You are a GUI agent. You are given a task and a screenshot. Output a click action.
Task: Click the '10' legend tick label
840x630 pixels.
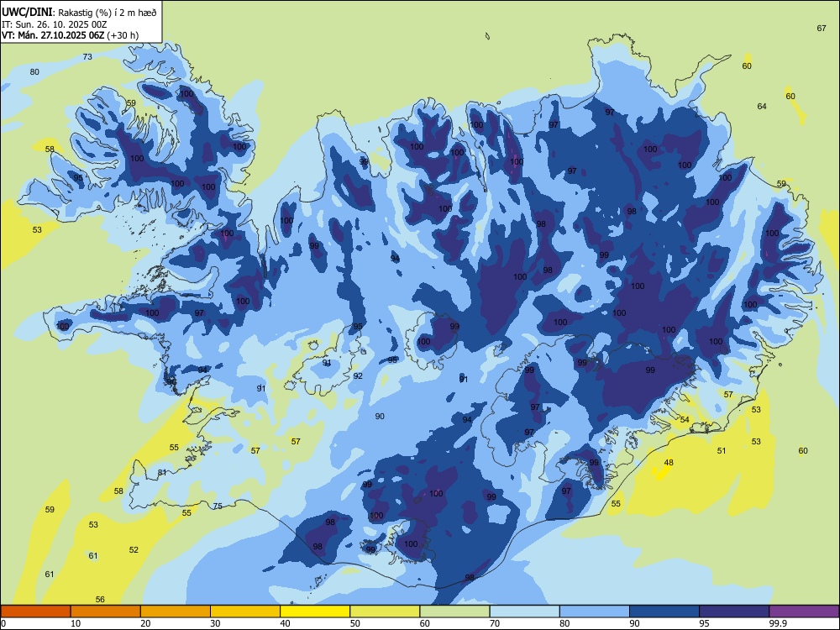[76, 623]
